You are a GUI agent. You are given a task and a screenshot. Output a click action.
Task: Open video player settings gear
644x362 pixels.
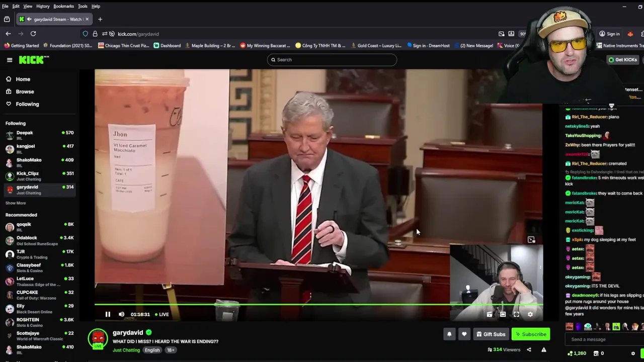[530, 314]
